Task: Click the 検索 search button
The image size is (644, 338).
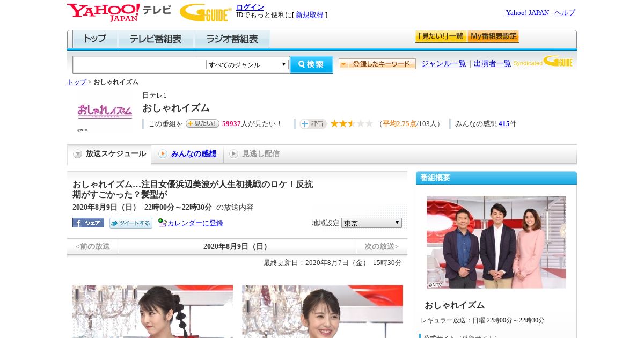Action: pos(311,64)
